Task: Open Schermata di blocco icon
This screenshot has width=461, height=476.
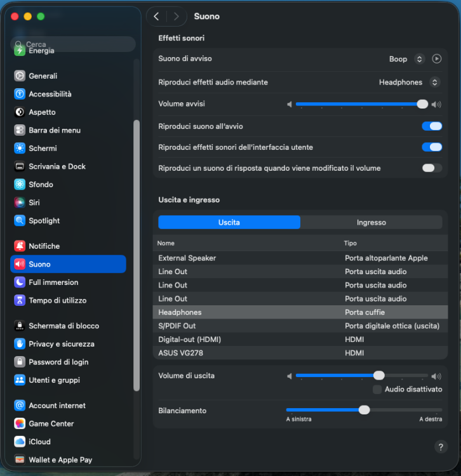Action: coord(20,326)
